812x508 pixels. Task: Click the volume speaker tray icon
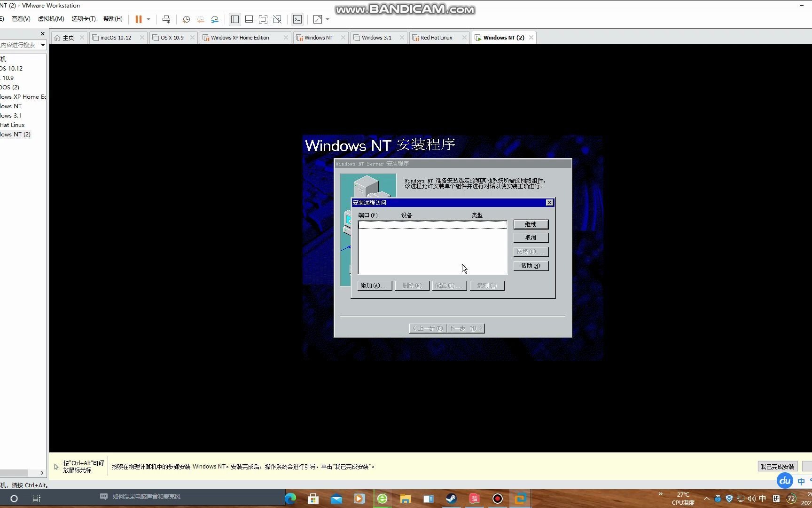click(x=751, y=499)
